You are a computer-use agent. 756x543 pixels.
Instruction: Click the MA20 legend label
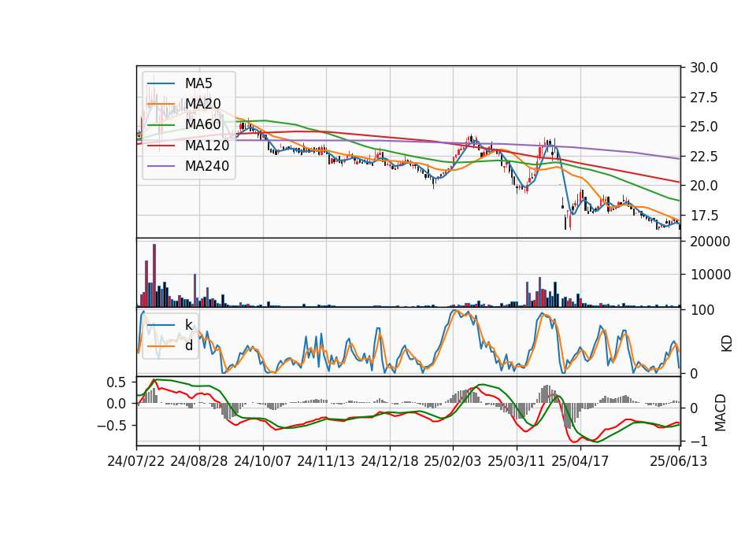point(202,104)
